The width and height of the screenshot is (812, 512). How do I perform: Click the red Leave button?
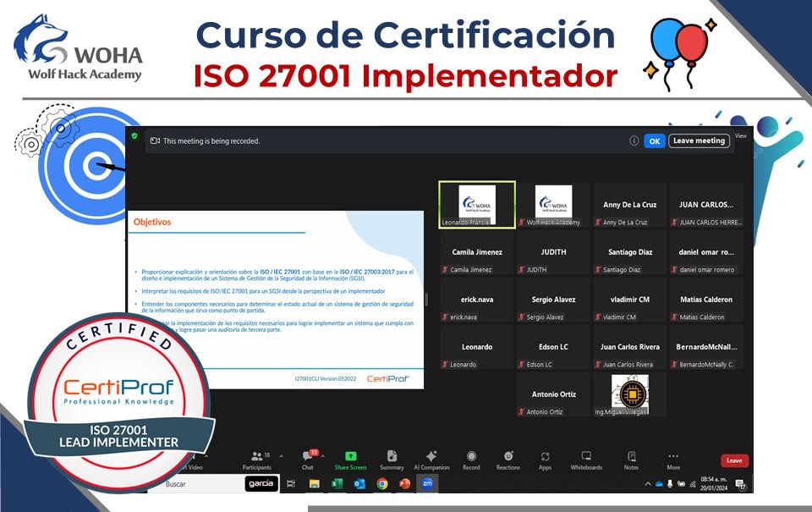tap(734, 460)
